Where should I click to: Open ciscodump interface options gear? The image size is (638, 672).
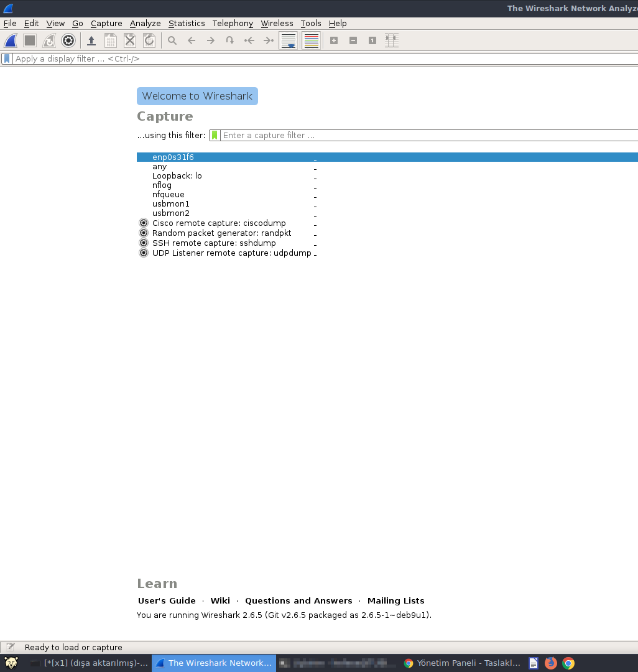(144, 223)
